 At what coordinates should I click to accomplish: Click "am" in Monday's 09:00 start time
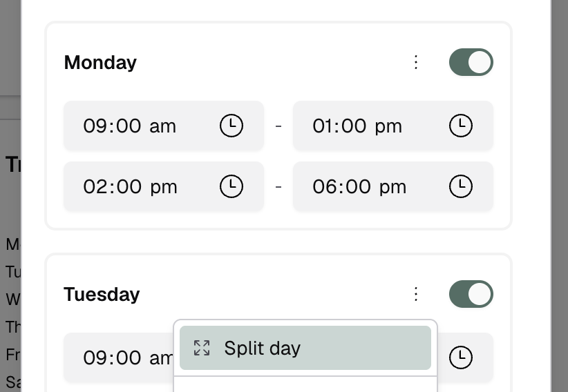point(163,126)
